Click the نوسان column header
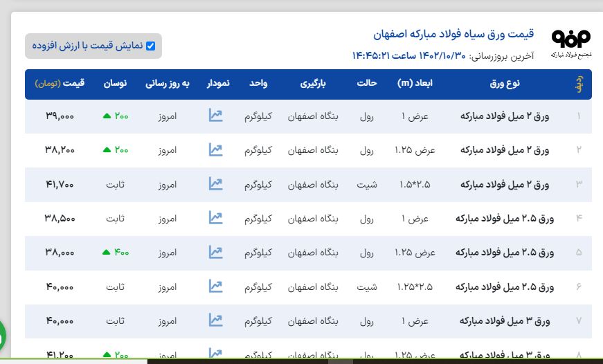Image resolution: width=603 pixels, height=364 pixels. [x=115, y=84]
